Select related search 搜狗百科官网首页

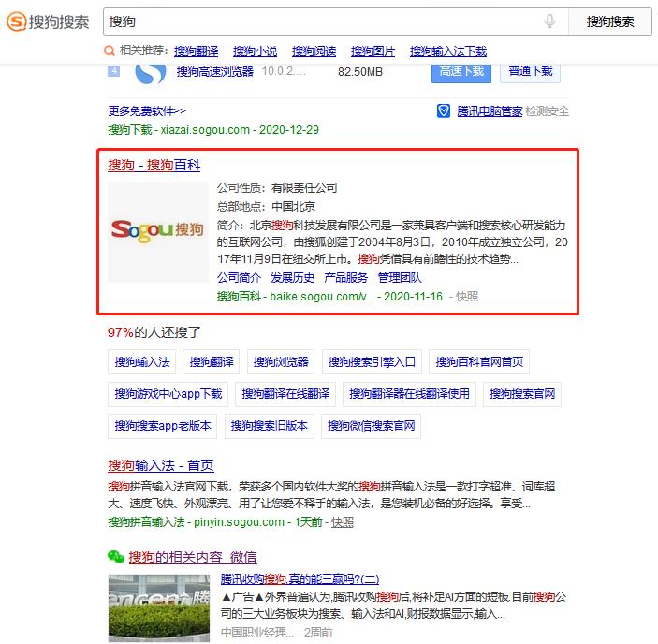479,361
